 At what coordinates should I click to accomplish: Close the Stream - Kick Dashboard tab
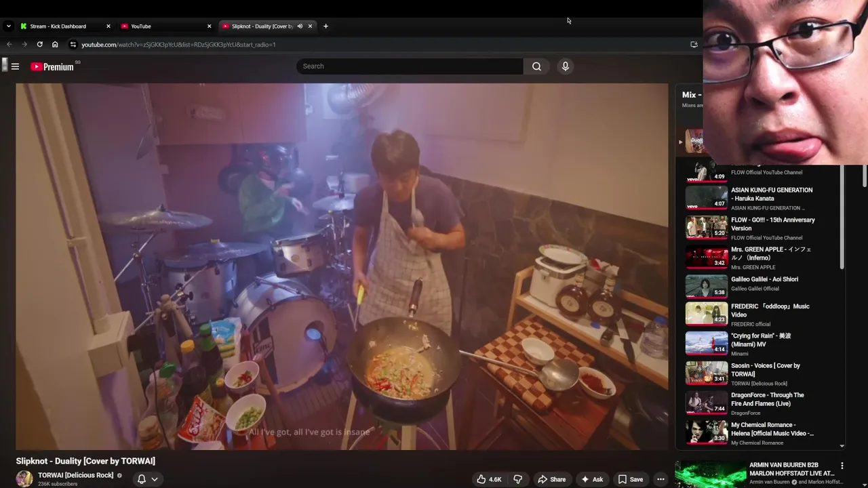pyautogui.click(x=108, y=26)
